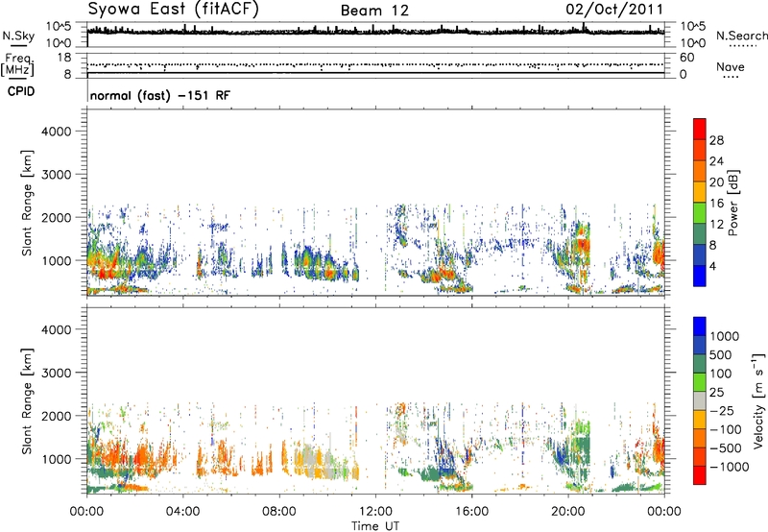Click the 'N.Search' legend label
Screen dimensions: 768x532
pyautogui.click(x=741, y=36)
